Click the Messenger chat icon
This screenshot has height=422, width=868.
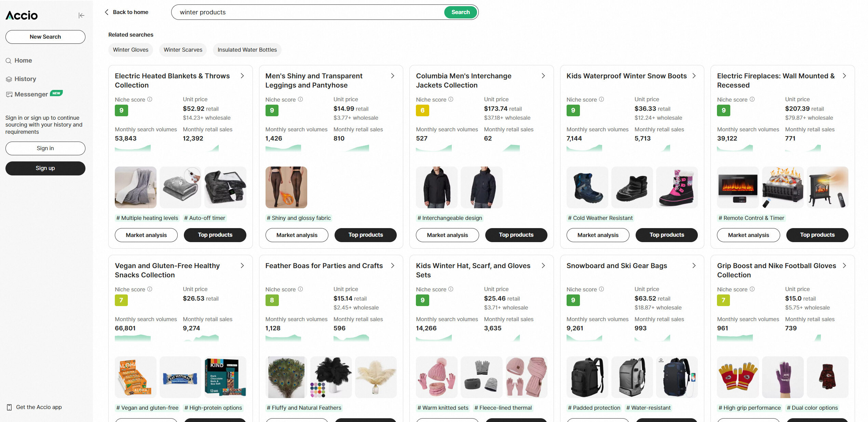(9, 95)
